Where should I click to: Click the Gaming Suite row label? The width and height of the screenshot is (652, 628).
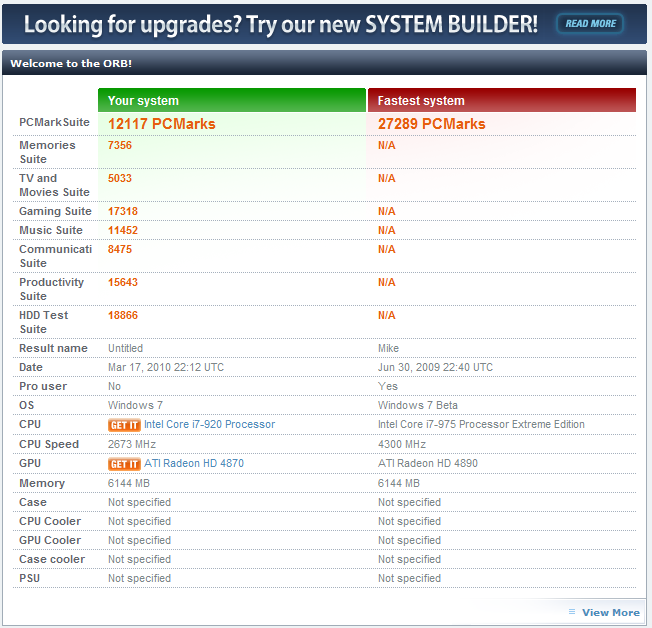[x=55, y=211]
